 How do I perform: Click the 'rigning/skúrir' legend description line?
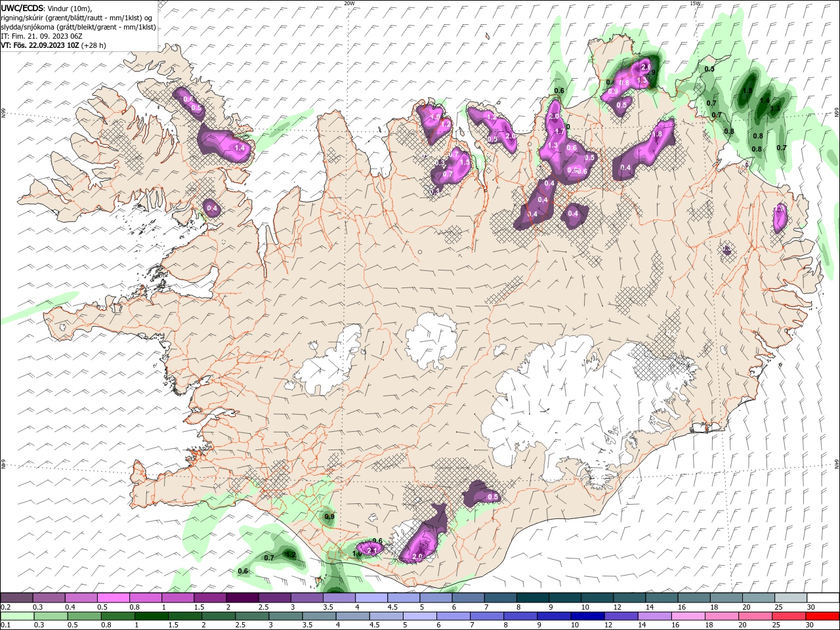pyautogui.click(x=77, y=18)
